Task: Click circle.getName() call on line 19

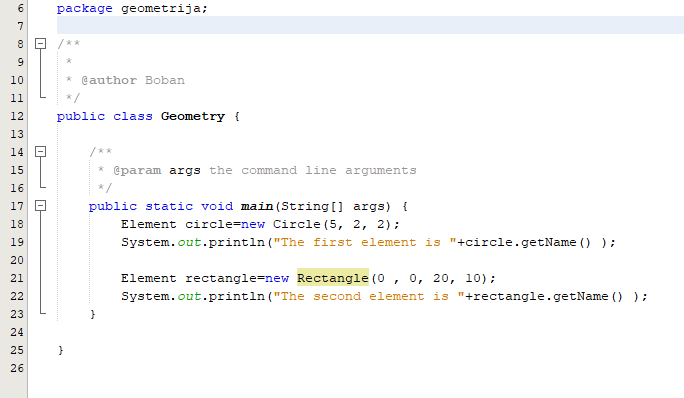Action: pyautogui.click(x=528, y=242)
